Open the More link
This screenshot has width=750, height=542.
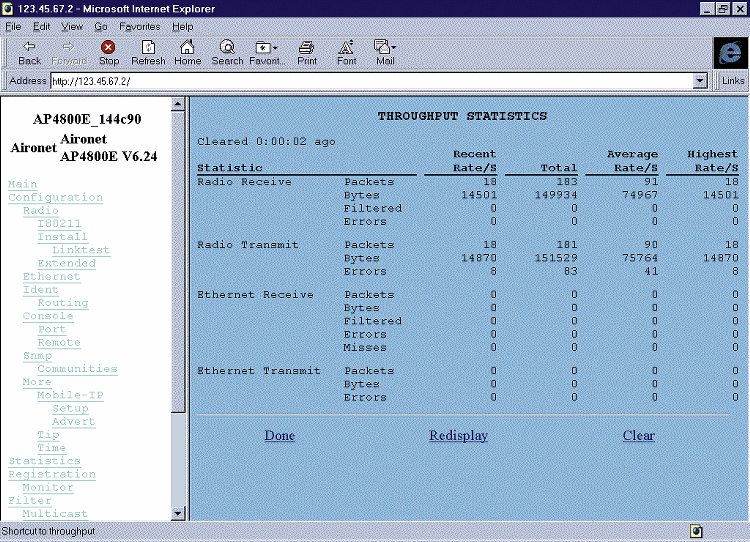37,382
